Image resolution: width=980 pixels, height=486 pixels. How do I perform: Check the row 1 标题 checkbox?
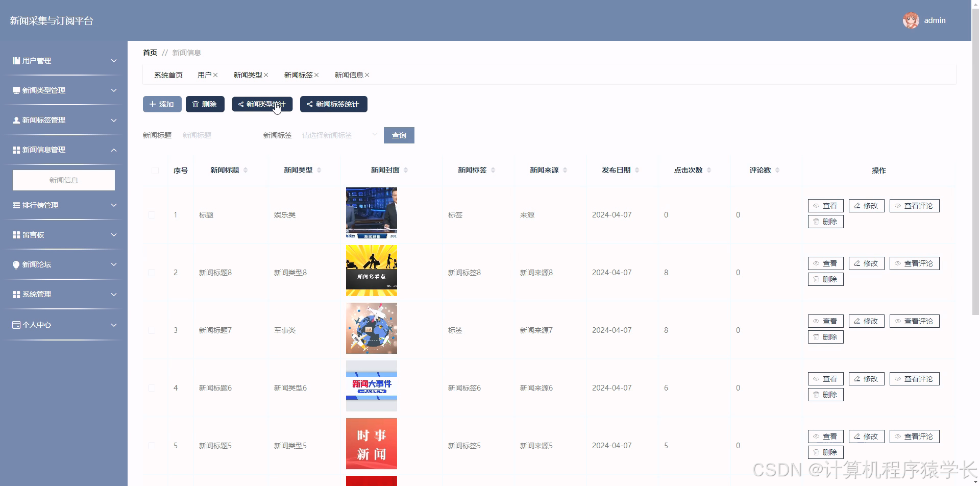click(x=152, y=215)
